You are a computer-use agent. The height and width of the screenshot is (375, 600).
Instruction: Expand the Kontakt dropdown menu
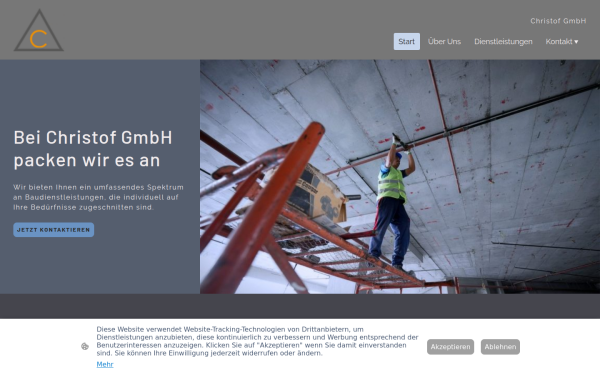(562, 41)
